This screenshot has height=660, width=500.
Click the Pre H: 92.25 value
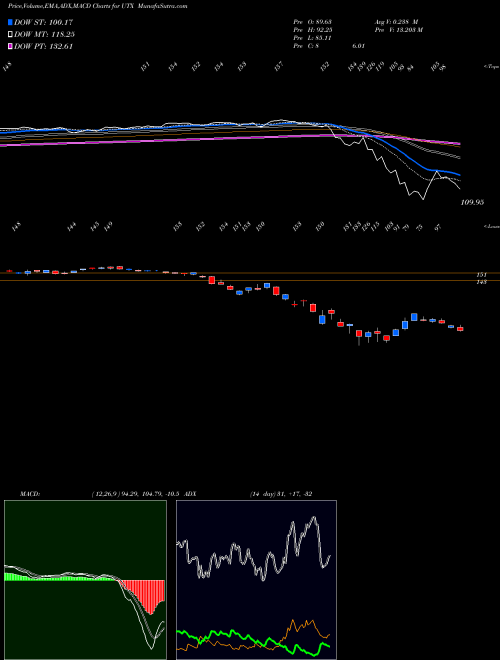coord(314,30)
